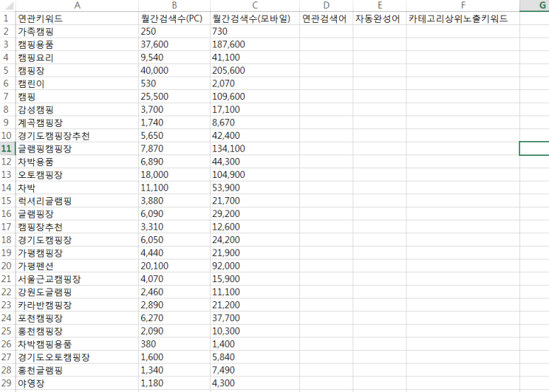Select cell containing 홍천캠핑장
Viewport: 549px width, 392px height.
(77, 331)
